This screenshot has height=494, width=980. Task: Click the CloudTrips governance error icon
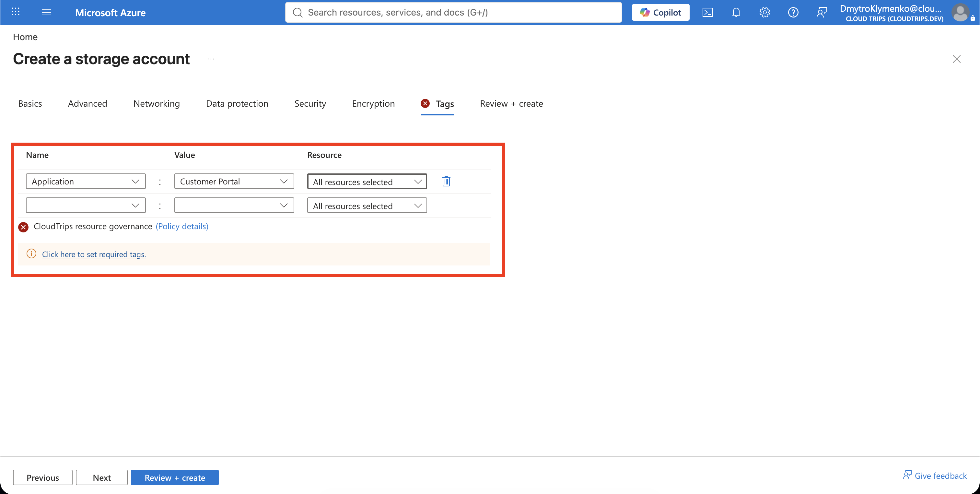(x=23, y=227)
